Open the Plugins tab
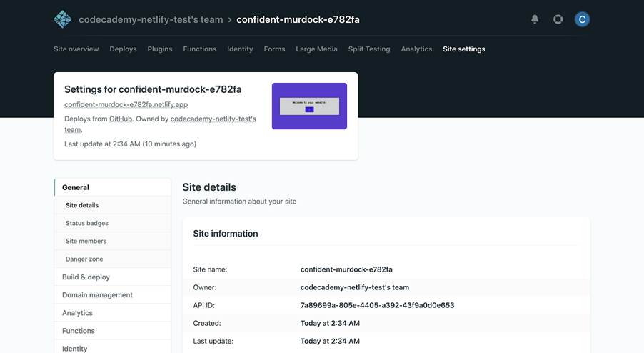This screenshot has height=353, width=644. 160,49
